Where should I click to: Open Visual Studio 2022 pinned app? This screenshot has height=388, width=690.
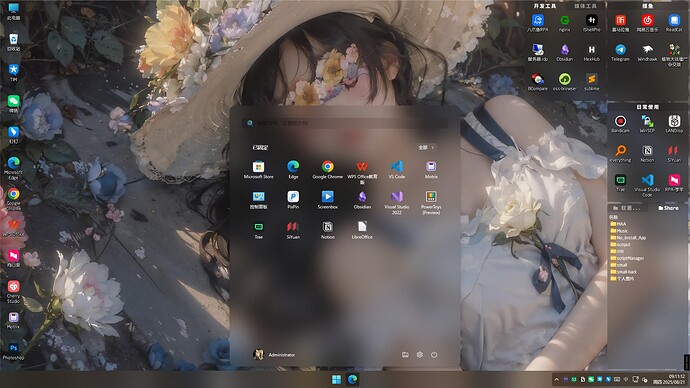pyautogui.click(x=396, y=202)
